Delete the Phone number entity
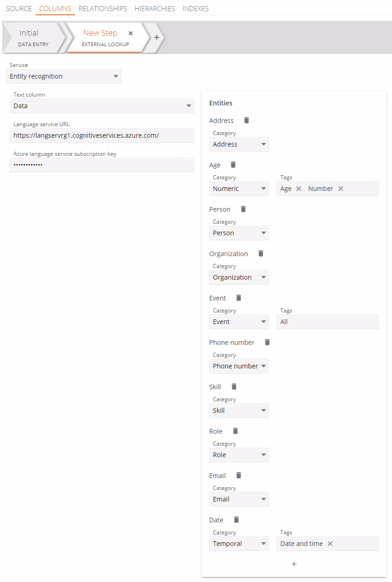392x582 pixels. tap(267, 342)
